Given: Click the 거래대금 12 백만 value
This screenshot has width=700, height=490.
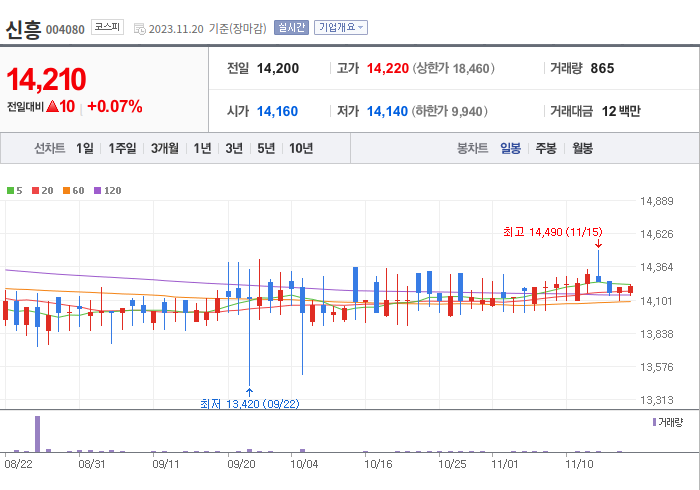Looking at the screenshot, I should (621, 111).
